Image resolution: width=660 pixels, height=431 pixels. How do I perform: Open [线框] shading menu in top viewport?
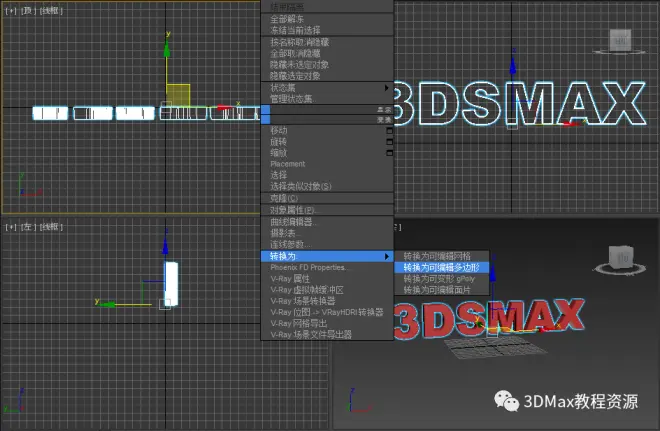point(51,11)
